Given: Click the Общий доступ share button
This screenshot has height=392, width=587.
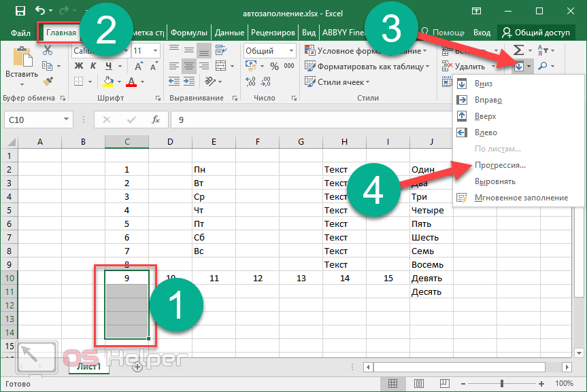Looking at the screenshot, I should point(537,32).
